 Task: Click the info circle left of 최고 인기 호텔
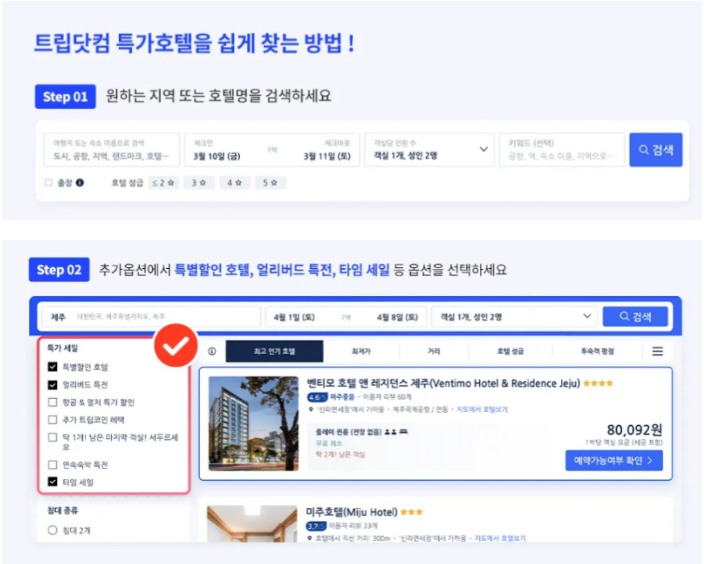tap(212, 351)
